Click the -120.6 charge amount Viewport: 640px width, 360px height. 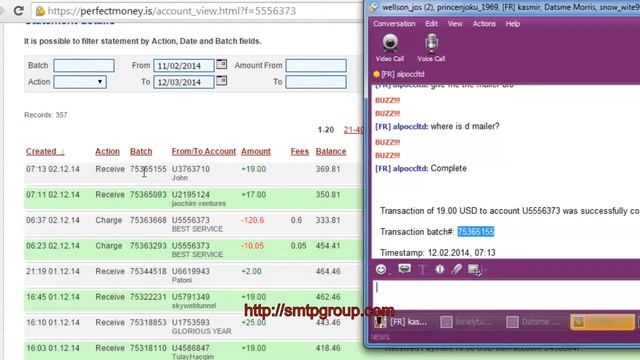click(x=253, y=220)
